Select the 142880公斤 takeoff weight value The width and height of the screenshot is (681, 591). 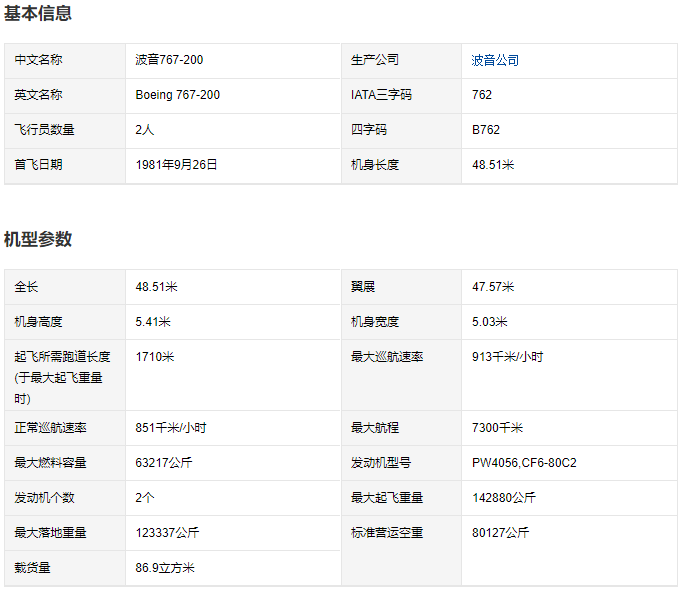click(x=504, y=498)
